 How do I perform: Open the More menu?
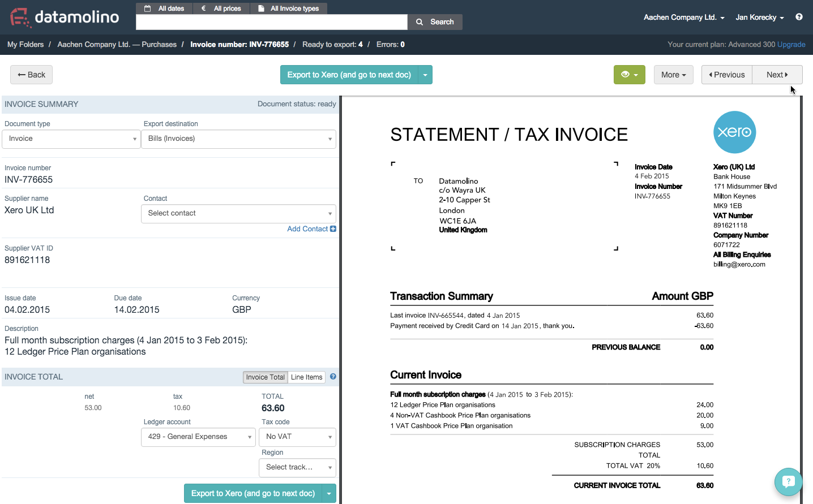(x=674, y=75)
